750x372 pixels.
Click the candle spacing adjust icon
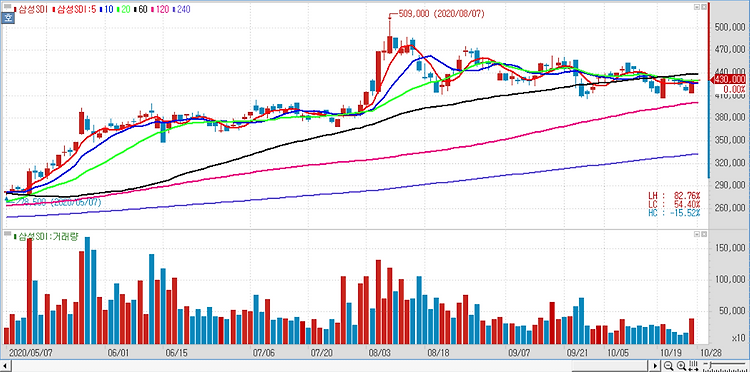[x=694, y=366]
